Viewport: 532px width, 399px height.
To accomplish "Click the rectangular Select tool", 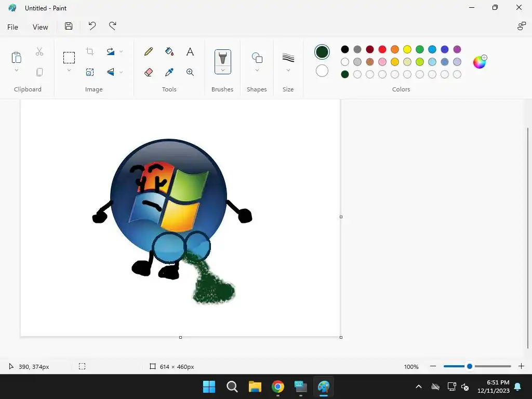I will click(x=69, y=58).
